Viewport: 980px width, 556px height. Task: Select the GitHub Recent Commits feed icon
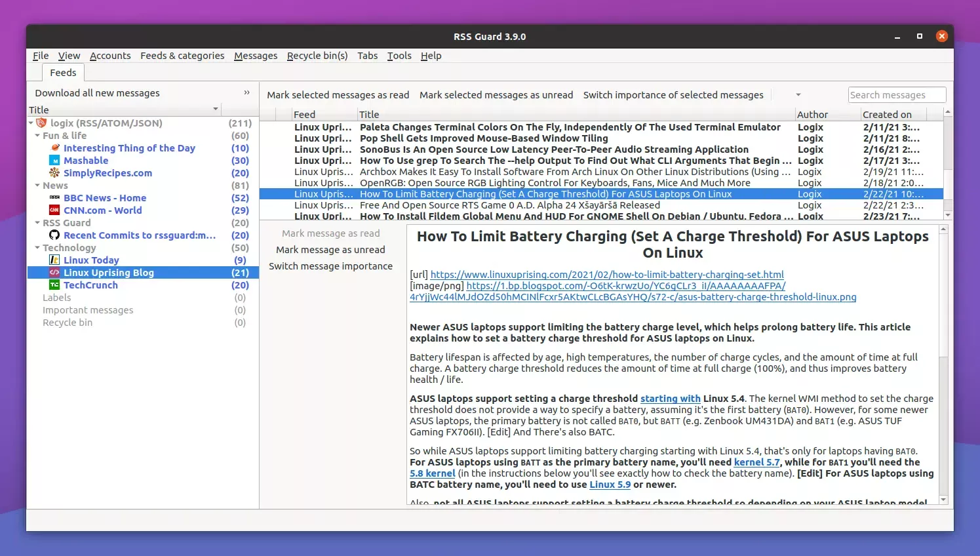coord(55,235)
